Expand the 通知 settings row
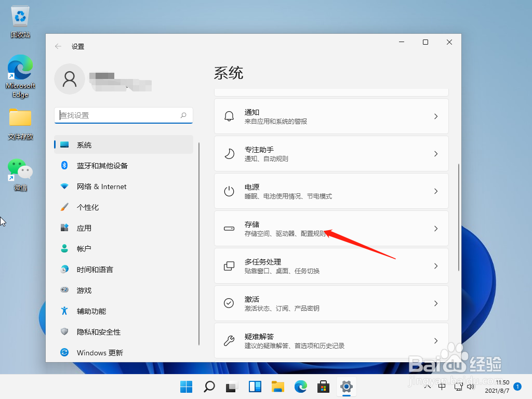The image size is (532, 399). click(331, 116)
